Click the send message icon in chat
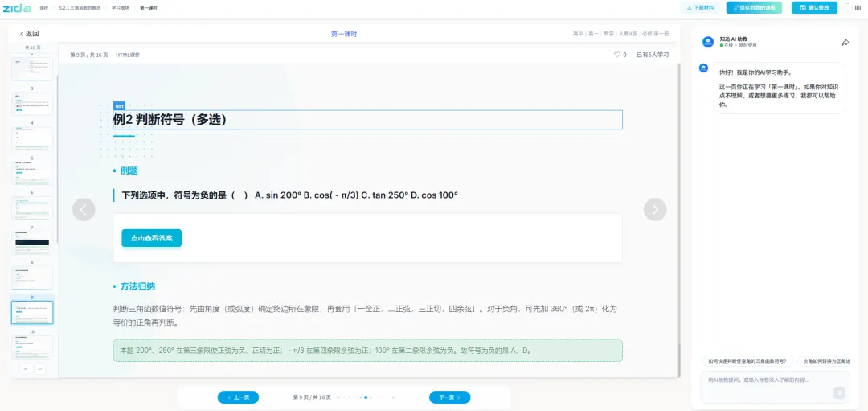The image size is (868, 411). 839,393
